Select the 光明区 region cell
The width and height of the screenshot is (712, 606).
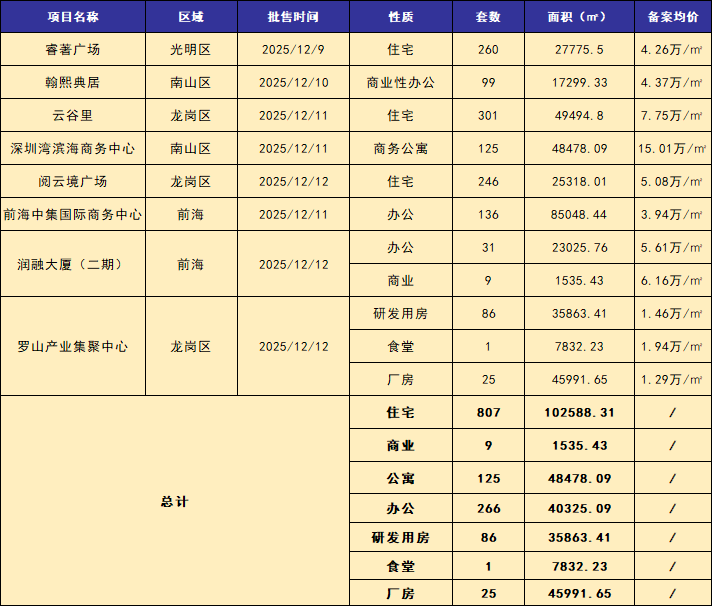click(192, 50)
